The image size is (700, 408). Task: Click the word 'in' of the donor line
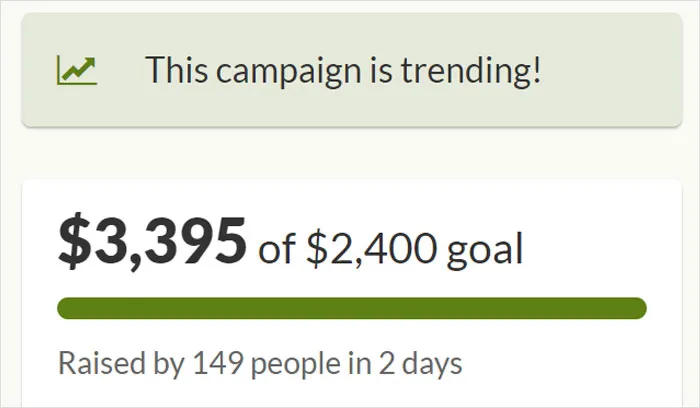(x=360, y=363)
